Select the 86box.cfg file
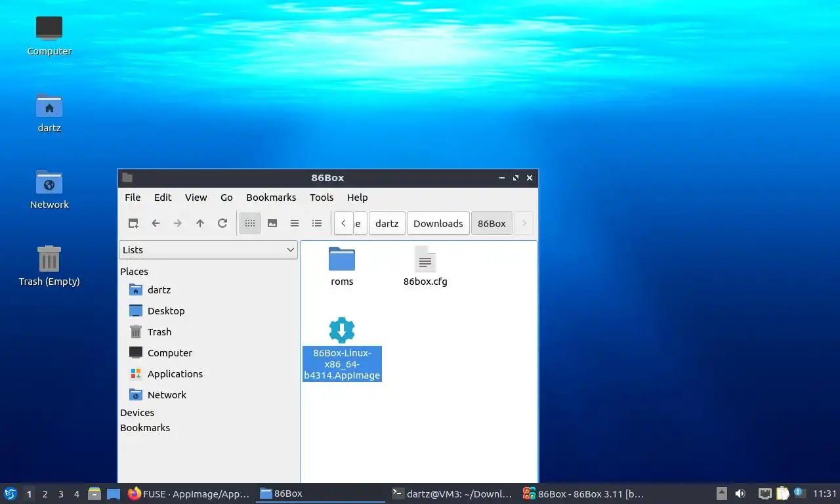The image size is (840, 504). click(x=425, y=266)
